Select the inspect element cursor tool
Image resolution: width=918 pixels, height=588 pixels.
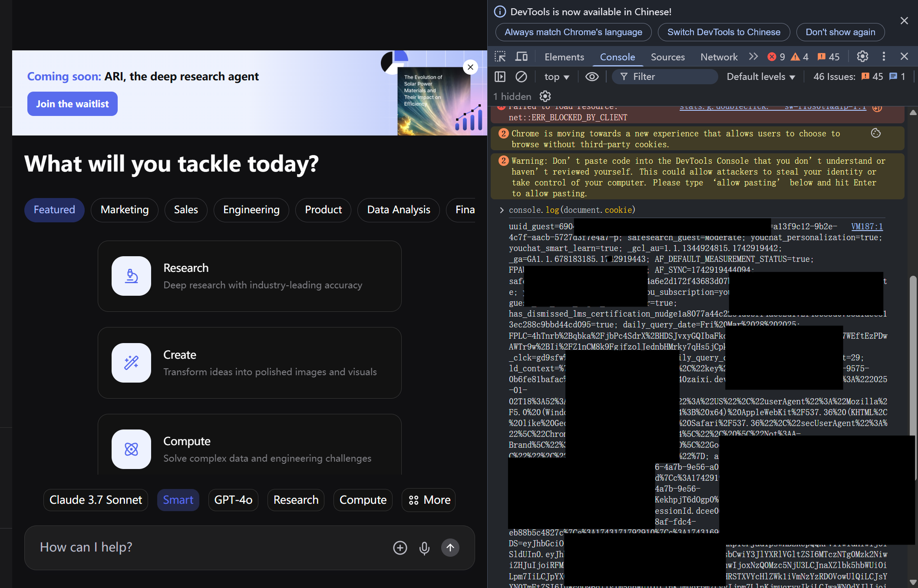pyautogui.click(x=500, y=56)
